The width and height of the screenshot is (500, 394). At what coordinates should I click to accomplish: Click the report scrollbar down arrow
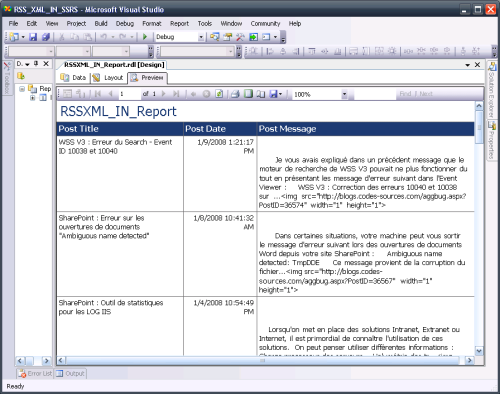tap(479, 351)
